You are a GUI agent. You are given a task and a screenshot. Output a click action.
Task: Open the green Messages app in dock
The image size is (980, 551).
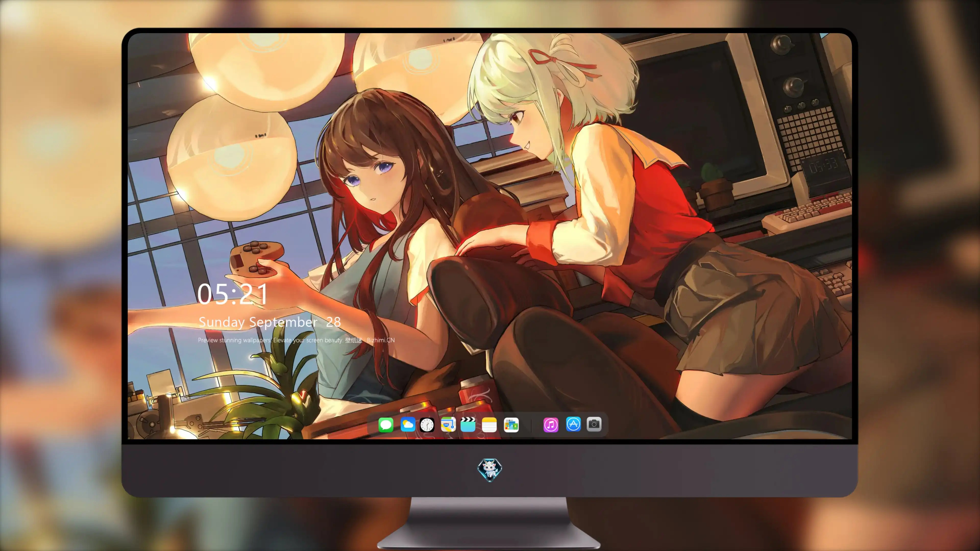[386, 424]
